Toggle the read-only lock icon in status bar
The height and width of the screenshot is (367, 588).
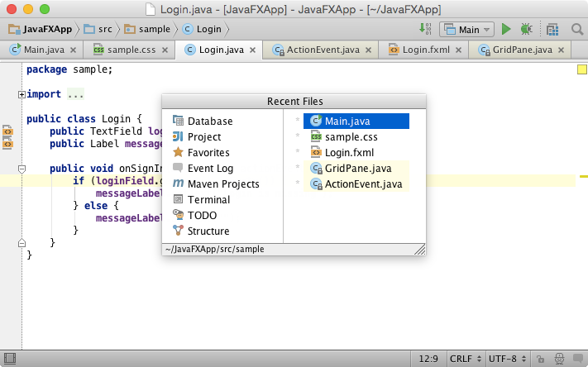tap(540, 359)
